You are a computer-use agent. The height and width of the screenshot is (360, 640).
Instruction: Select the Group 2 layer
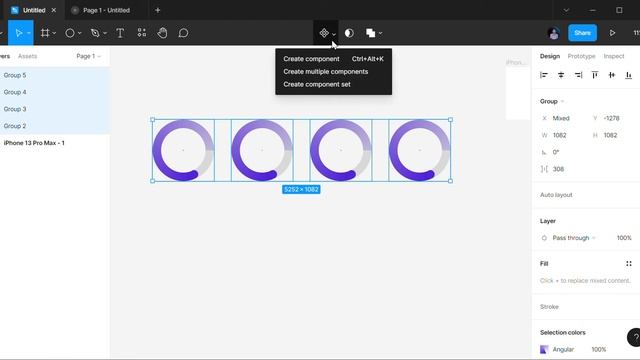pyautogui.click(x=55, y=126)
